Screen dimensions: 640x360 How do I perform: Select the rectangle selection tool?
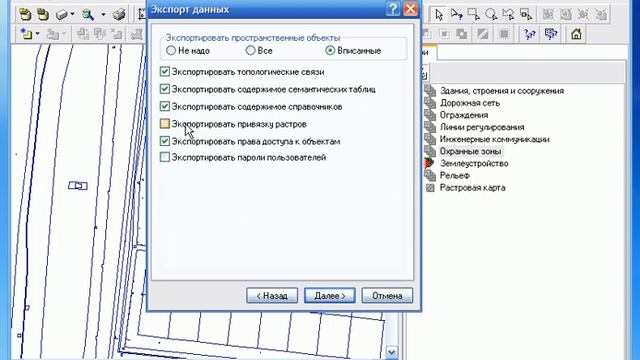point(473,15)
